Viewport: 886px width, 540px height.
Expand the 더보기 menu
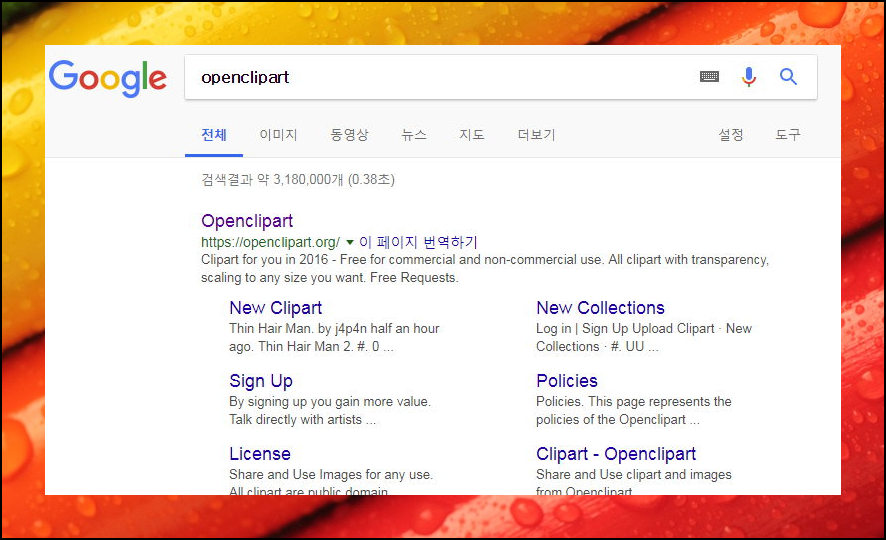coord(537,134)
